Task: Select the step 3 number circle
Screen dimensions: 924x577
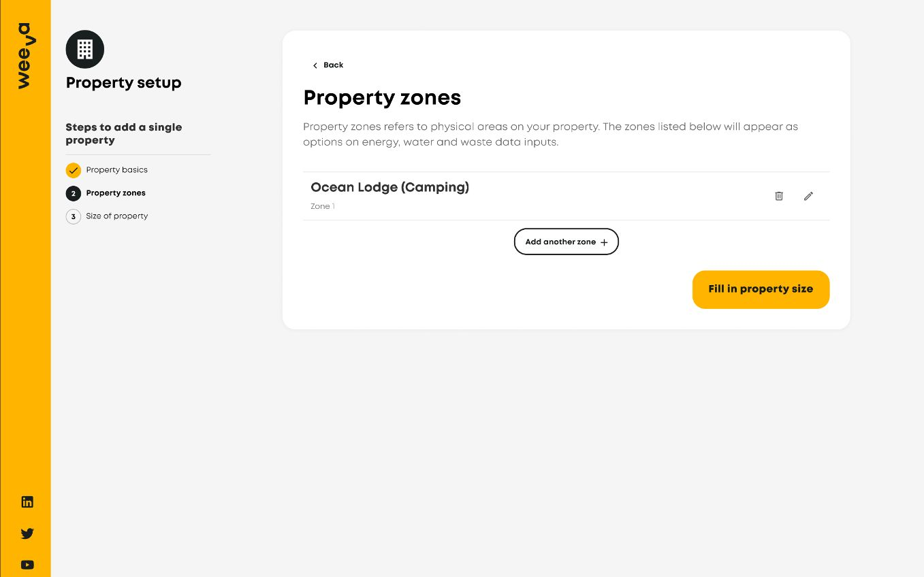Action: 74,216
